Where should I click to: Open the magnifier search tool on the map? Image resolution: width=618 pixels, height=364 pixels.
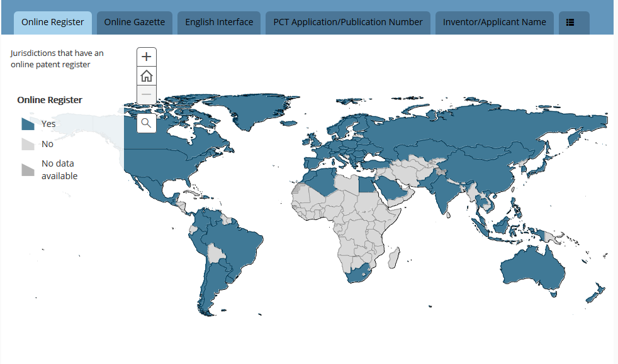coord(146,123)
